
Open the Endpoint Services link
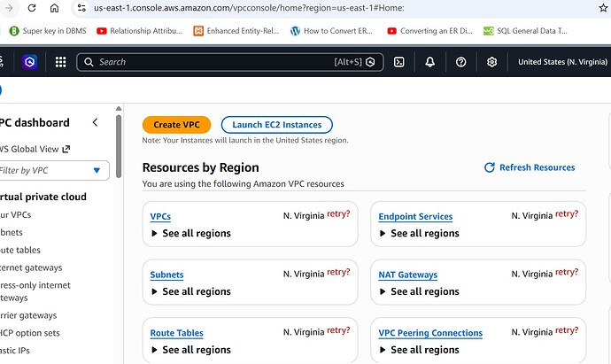(x=415, y=217)
